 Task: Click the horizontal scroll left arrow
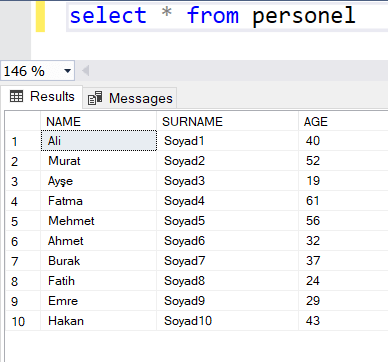tap(85, 71)
